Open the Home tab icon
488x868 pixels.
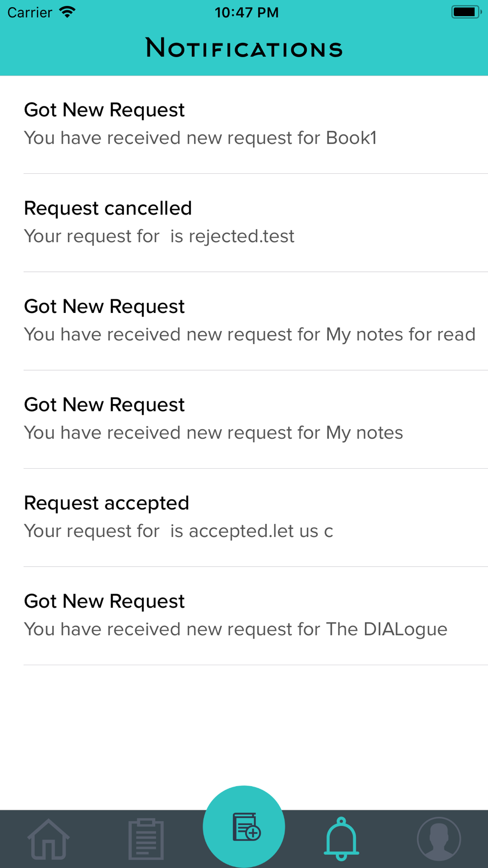coord(48,839)
